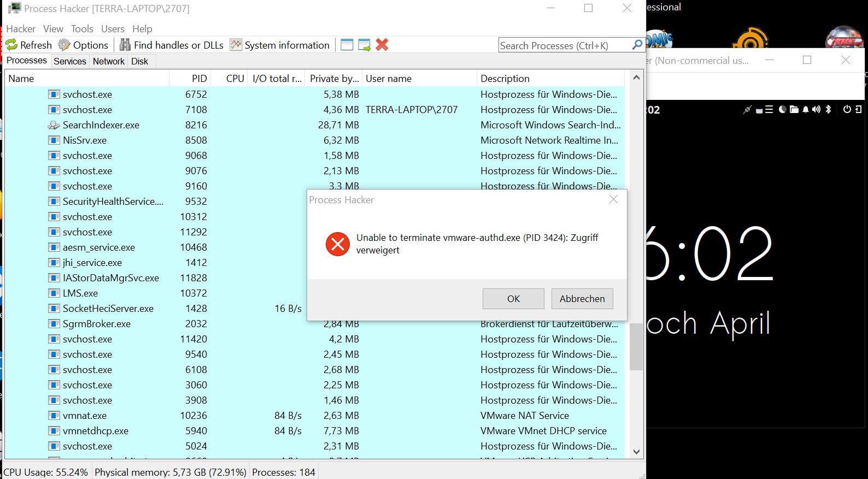The width and height of the screenshot is (868, 479).
Task: Sort by User name column header
Action: point(419,78)
